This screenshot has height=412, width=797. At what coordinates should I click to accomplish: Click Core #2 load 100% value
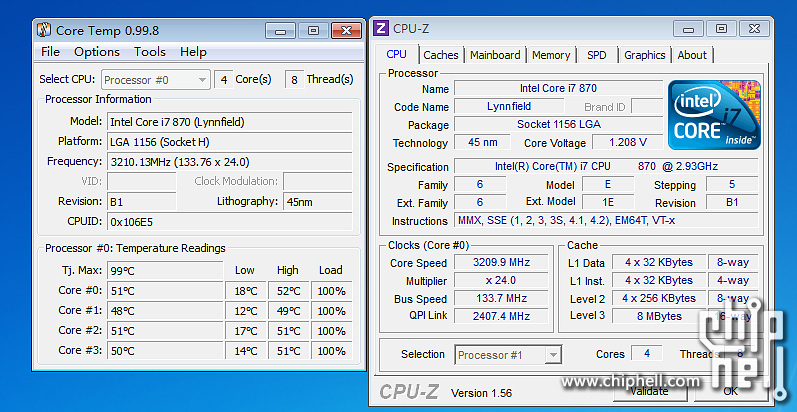click(x=331, y=331)
